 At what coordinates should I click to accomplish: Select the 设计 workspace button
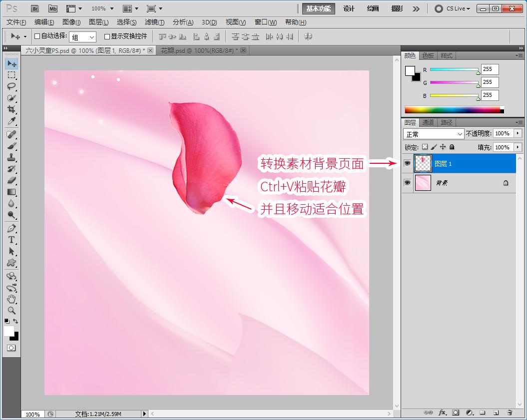[349, 8]
